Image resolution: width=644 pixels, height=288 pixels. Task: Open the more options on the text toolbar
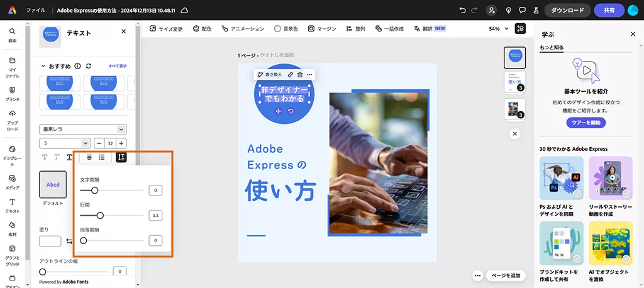(309, 75)
